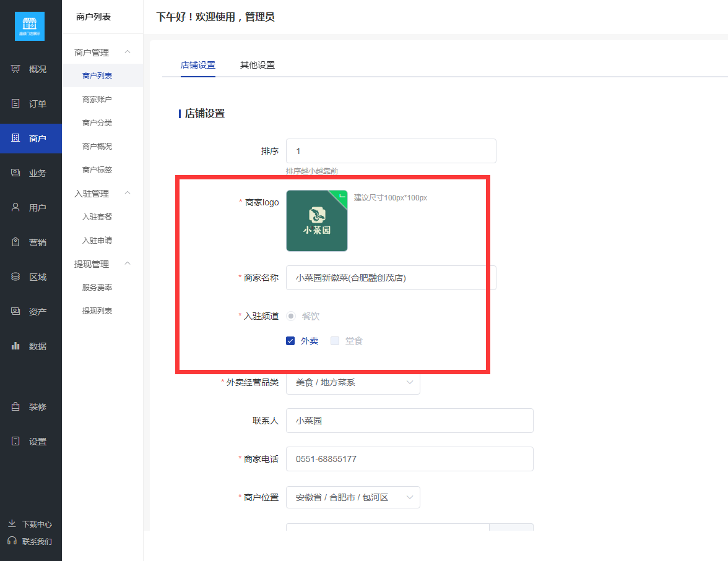Open 商户位置 dropdown 安徽省 / 合肥市

click(353, 497)
